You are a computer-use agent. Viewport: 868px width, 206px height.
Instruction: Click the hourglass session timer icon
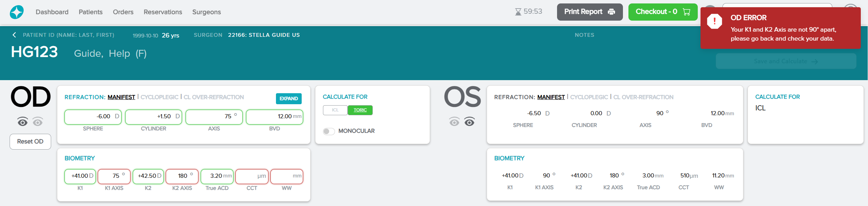[x=518, y=12]
